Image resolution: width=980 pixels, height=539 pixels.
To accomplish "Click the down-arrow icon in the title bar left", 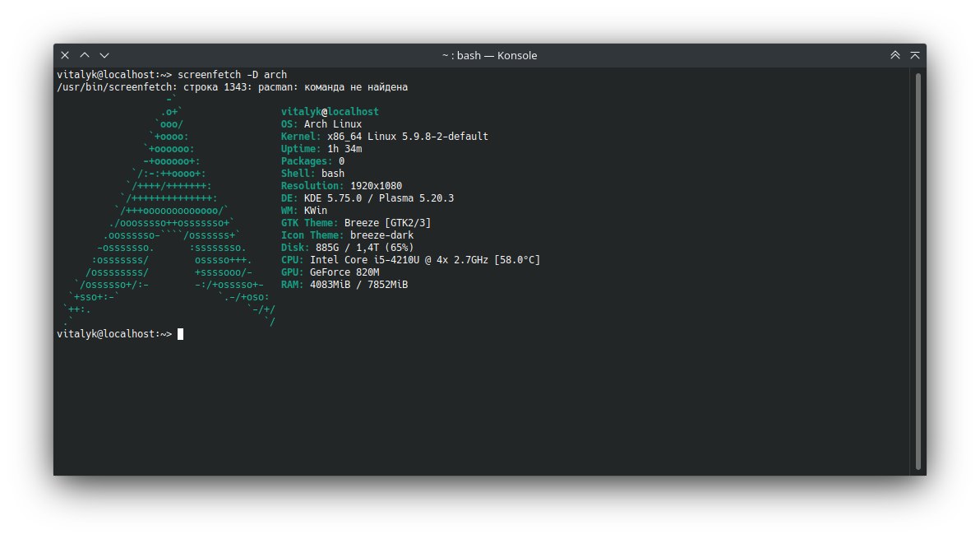I will tap(104, 56).
